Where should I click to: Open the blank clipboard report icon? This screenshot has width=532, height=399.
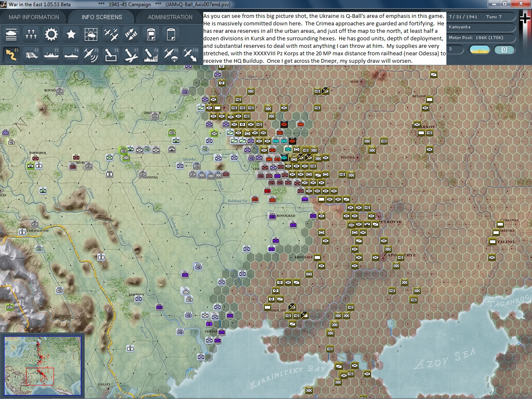(171, 34)
